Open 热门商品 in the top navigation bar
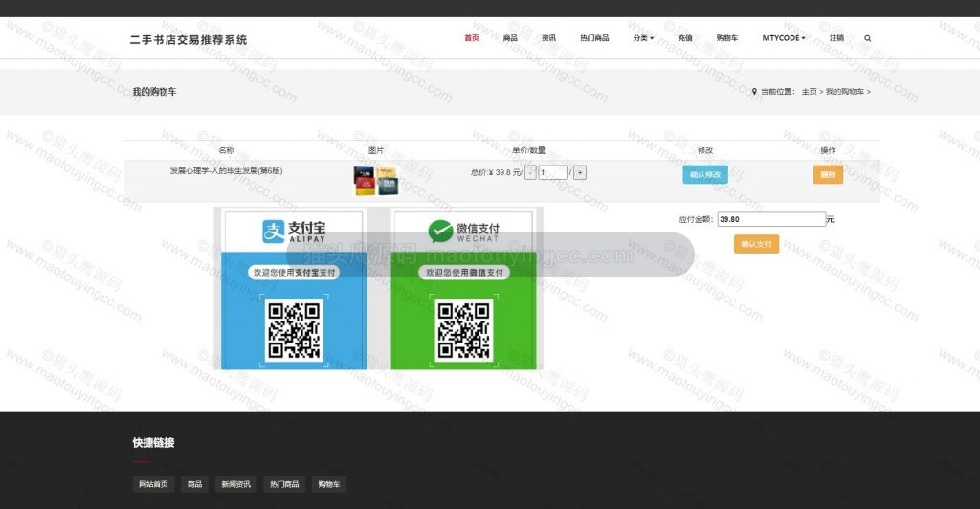 pos(594,38)
